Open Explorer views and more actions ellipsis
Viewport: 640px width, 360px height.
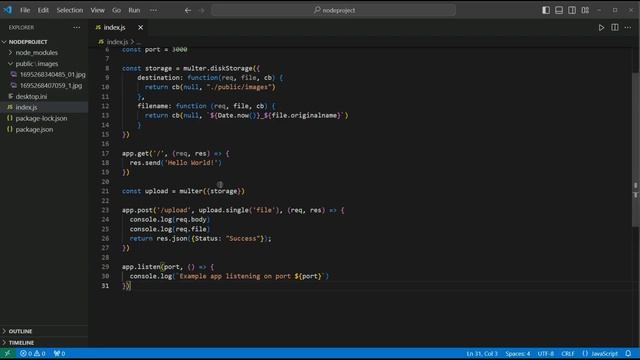click(77, 27)
